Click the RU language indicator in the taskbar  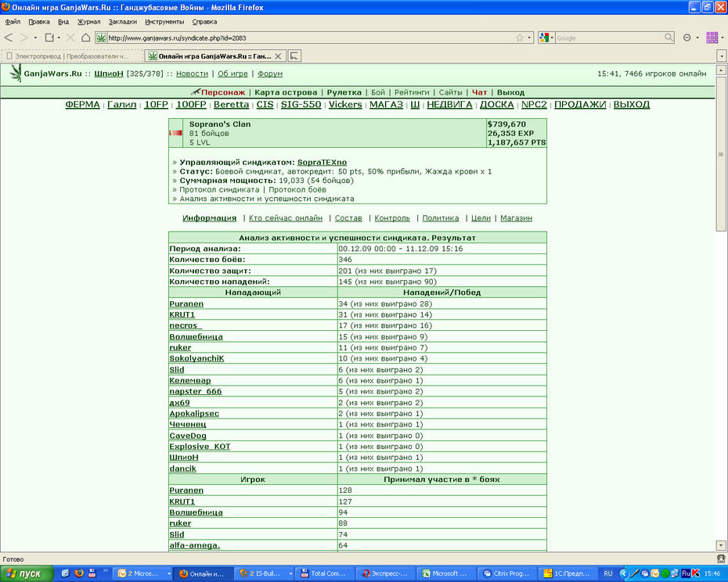[x=607, y=573]
